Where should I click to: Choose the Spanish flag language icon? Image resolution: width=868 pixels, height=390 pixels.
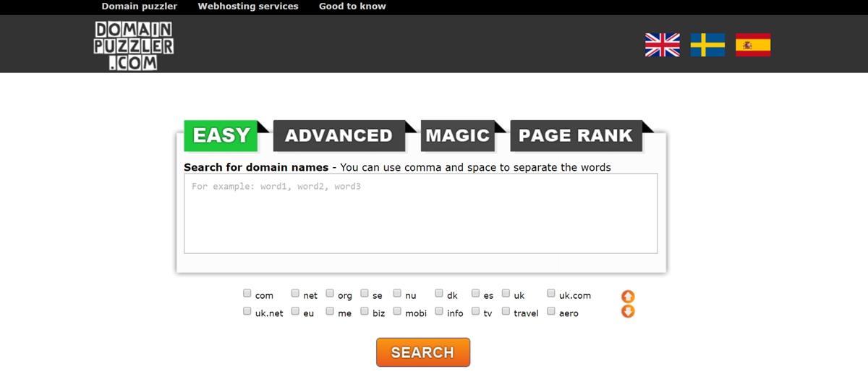point(753,45)
